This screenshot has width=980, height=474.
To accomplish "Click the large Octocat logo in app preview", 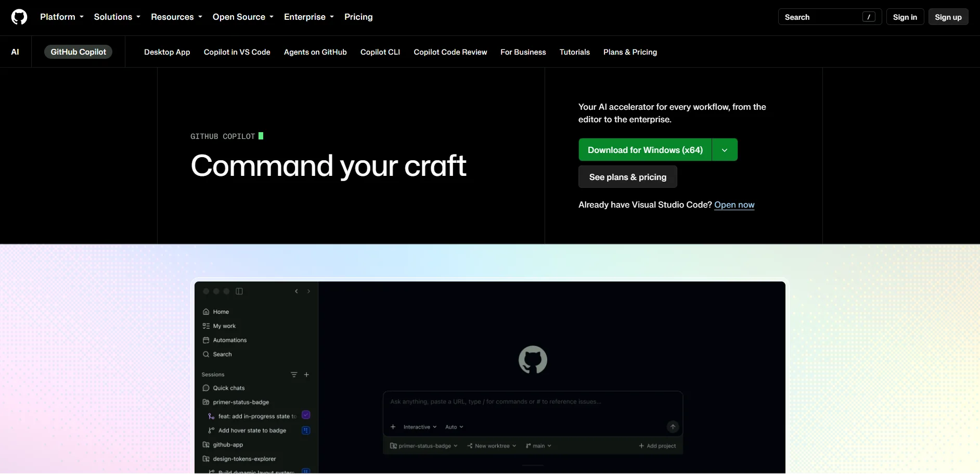I will [533, 360].
